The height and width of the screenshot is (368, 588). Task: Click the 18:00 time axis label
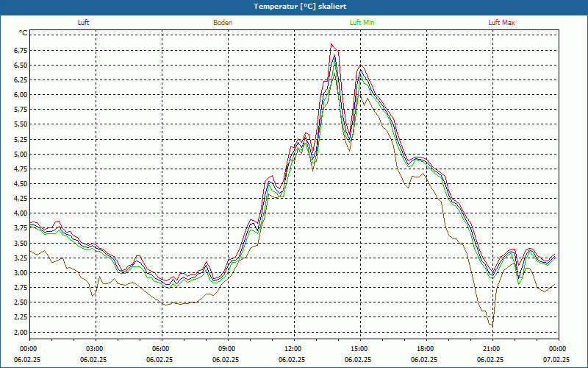(x=426, y=349)
